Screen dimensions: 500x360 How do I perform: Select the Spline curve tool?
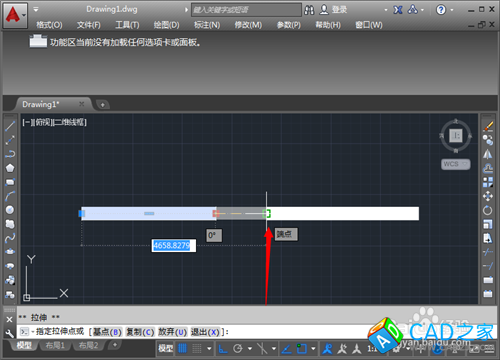(10, 238)
